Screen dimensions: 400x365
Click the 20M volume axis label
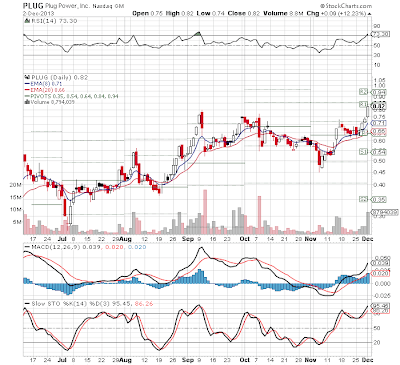pos(15,185)
